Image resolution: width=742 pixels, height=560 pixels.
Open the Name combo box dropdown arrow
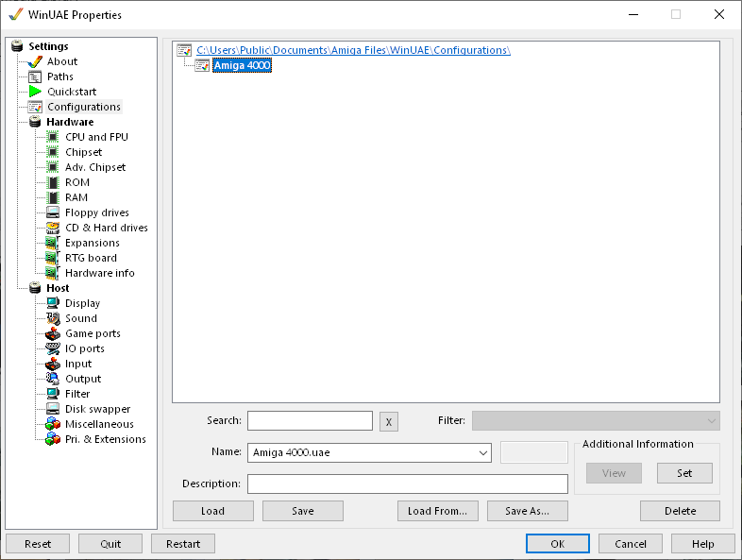coord(483,453)
